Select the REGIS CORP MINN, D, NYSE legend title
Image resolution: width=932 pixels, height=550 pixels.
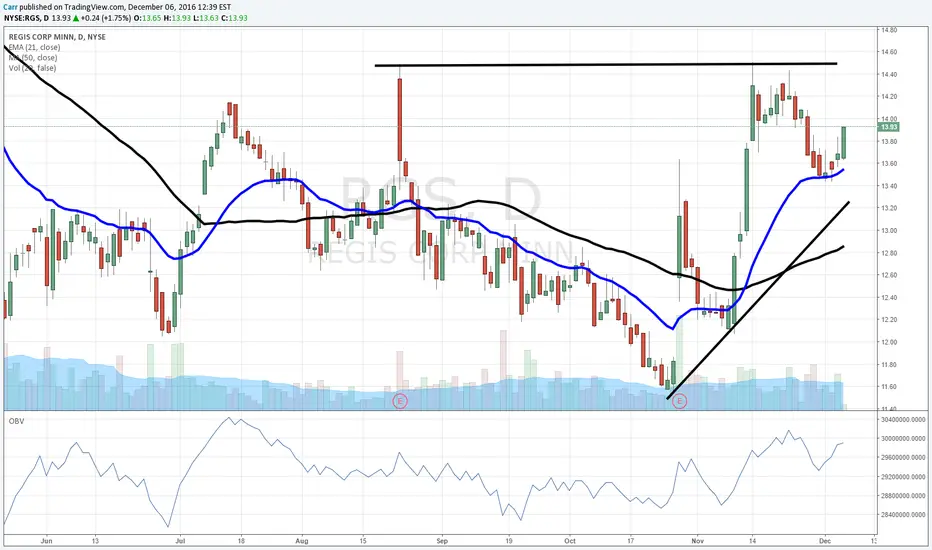coord(57,37)
